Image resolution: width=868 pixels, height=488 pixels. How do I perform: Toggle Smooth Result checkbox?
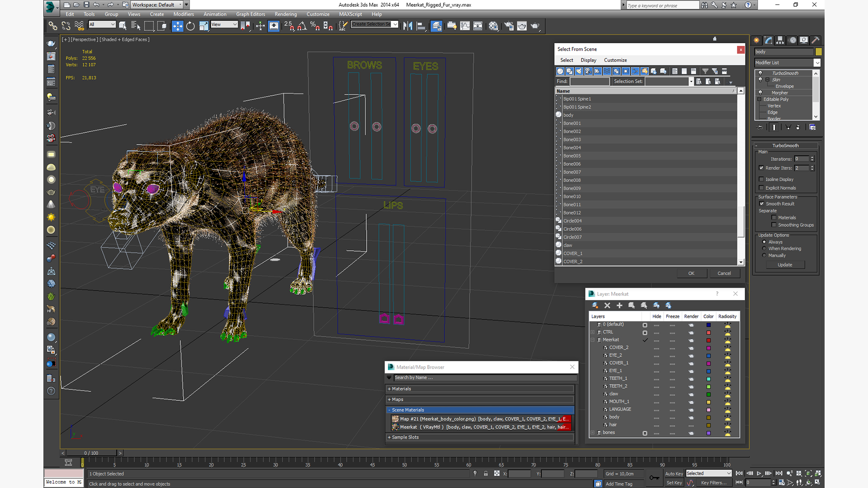point(762,204)
